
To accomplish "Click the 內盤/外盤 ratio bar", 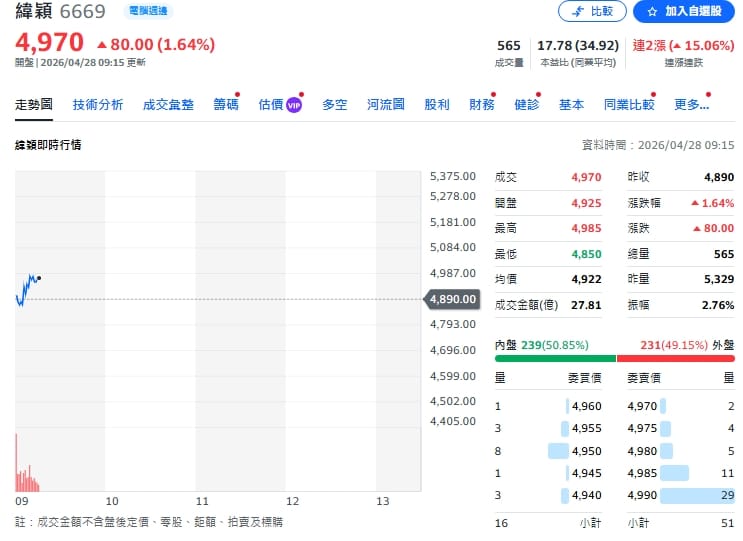I will pos(614,358).
